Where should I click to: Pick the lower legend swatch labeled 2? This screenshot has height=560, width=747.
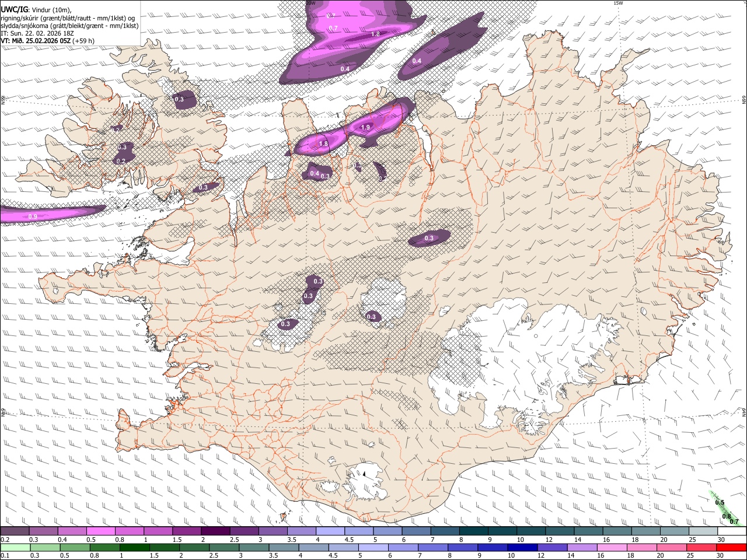(x=194, y=548)
